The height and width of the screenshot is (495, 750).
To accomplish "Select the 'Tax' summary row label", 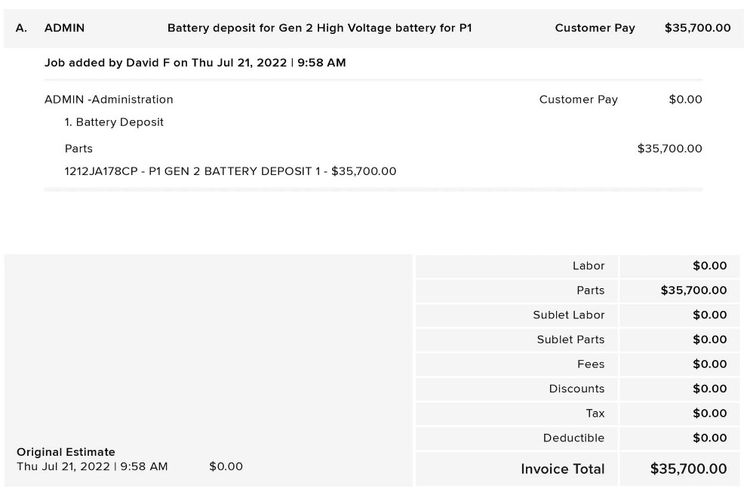I will tap(595, 413).
